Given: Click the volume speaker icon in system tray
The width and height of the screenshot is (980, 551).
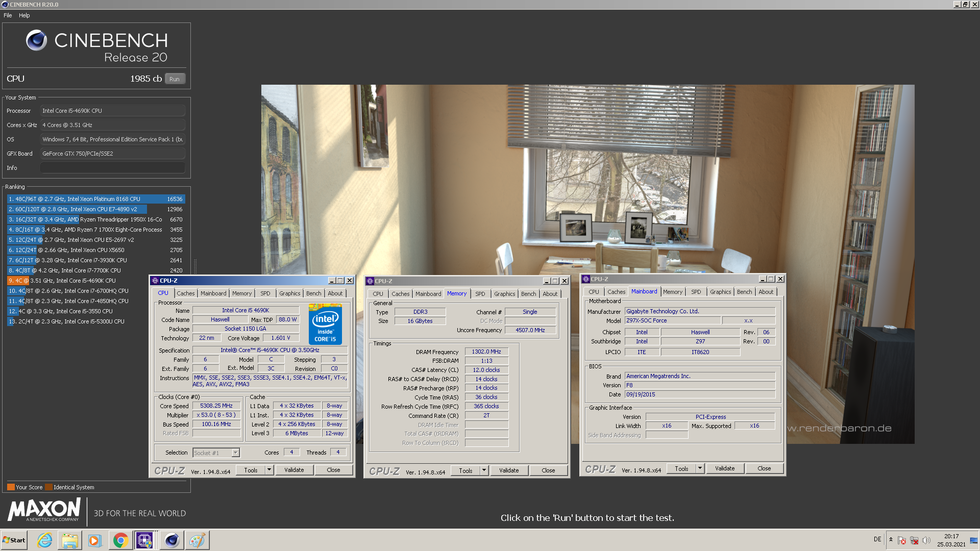Looking at the screenshot, I should coord(926,540).
